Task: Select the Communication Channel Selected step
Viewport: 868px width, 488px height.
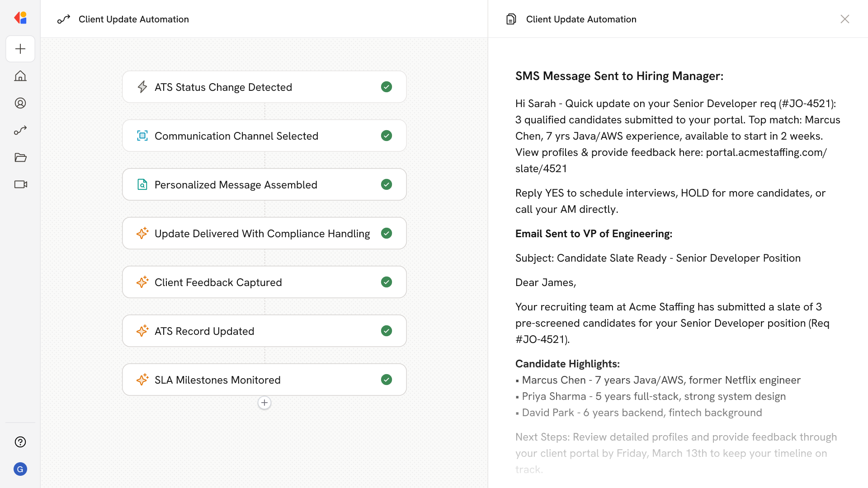Action: tap(264, 136)
